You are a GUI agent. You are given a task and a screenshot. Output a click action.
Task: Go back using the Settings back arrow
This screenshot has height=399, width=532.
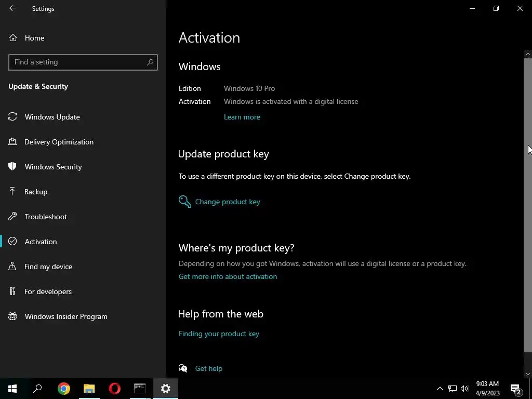(12, 8)
